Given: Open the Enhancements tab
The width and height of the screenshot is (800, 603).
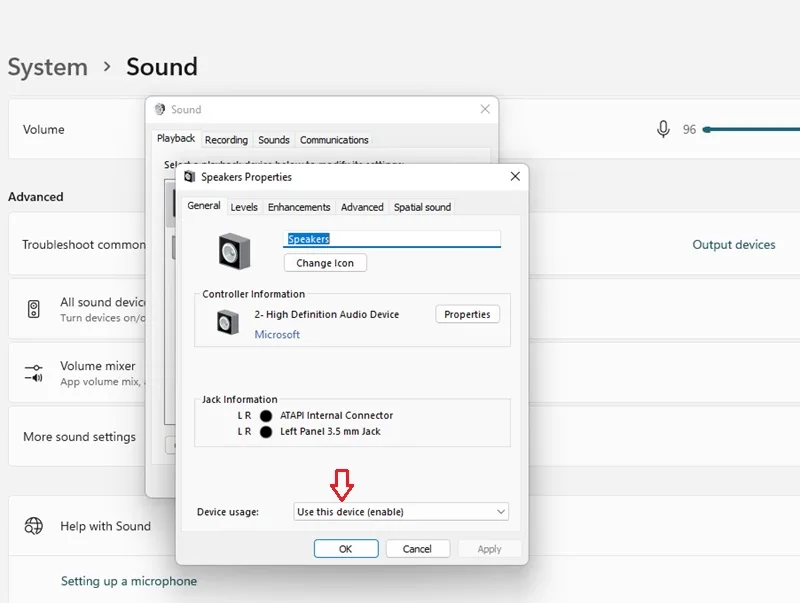Looking at the screenshot, I should [x=299, y=207].
